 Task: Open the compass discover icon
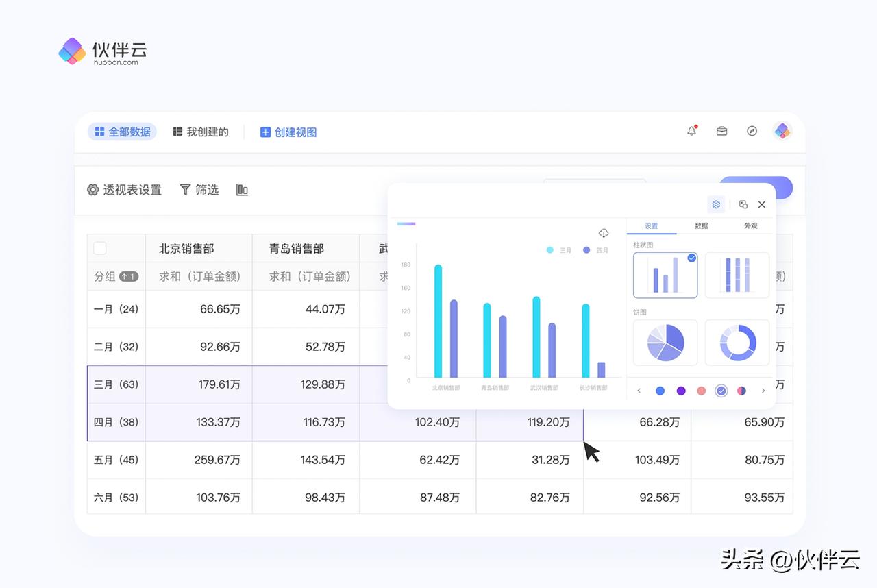click(752, 130)
